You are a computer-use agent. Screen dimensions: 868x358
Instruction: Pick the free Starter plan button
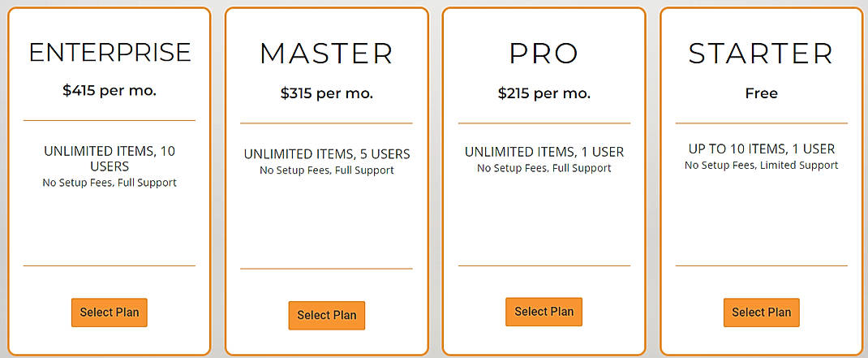[762, 313]
